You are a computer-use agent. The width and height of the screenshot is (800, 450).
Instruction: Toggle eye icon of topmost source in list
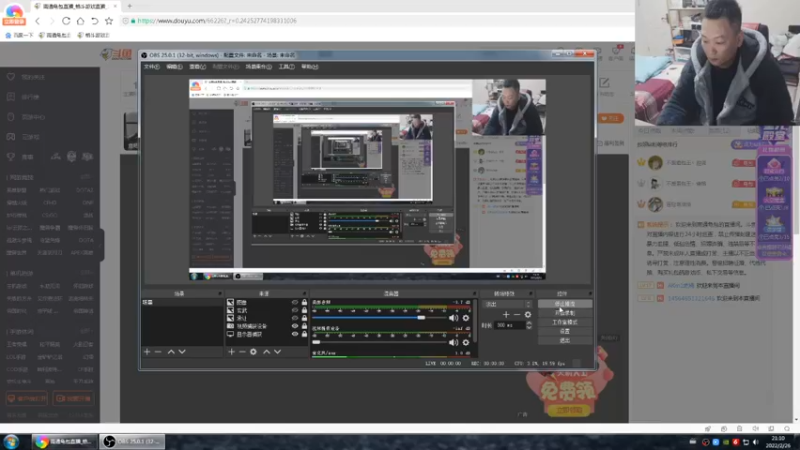(295, 303)
